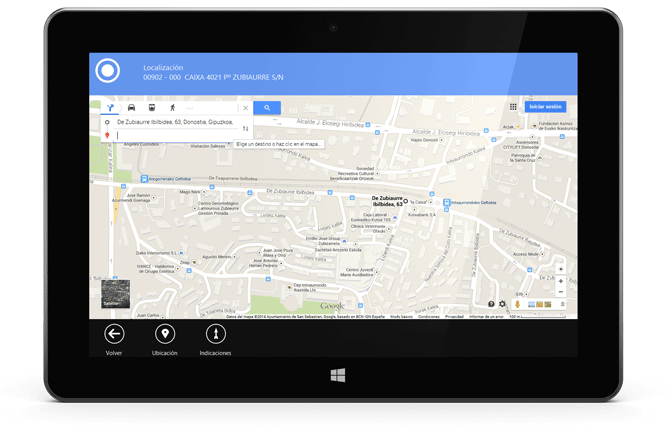Zoom in with plus button
670x445 pixels.
[561, 281]
